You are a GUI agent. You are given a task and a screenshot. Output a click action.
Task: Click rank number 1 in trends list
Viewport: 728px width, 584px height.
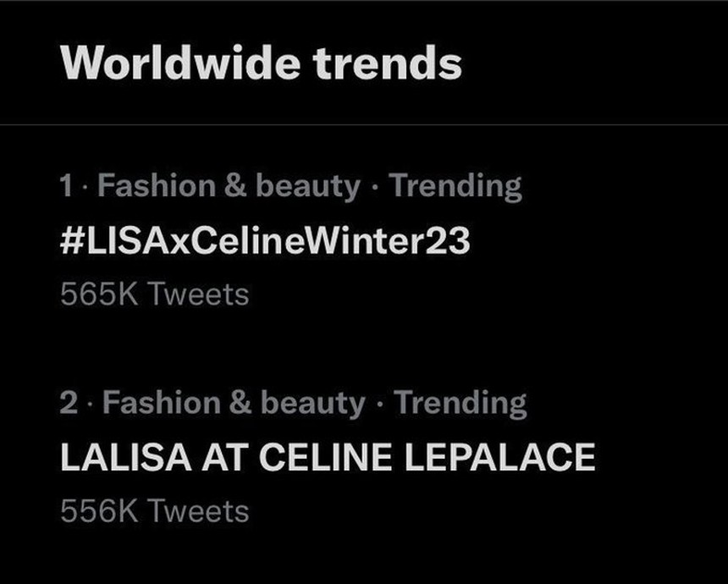67,186
